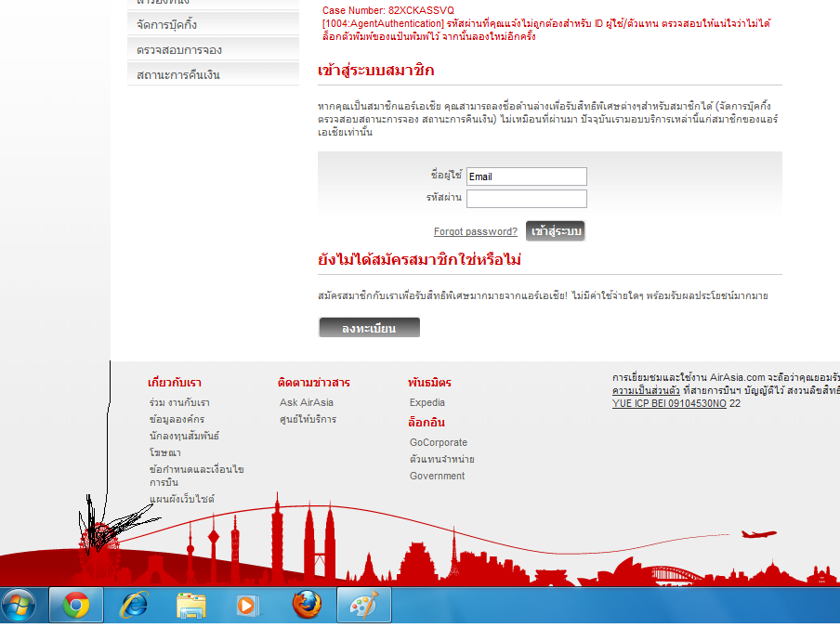Click the เกี่ยวกับเรา footer heading
The image size is (840, 628).
[x=175, y=383]
